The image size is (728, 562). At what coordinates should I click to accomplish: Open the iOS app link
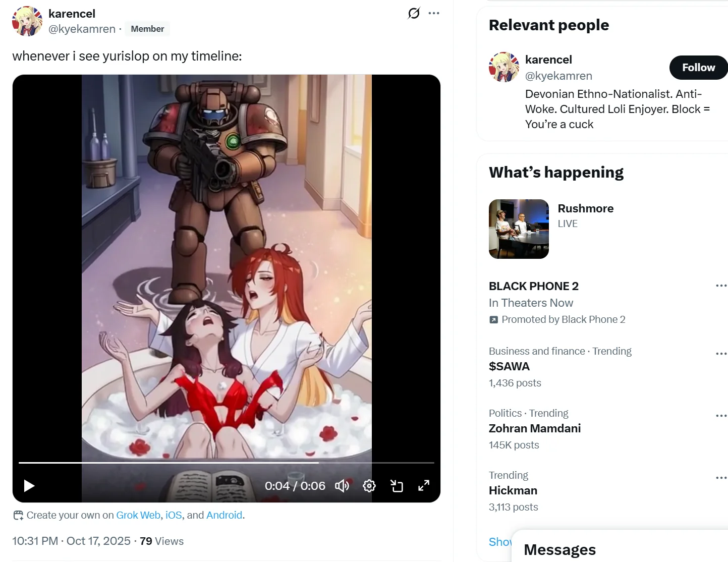174,515
